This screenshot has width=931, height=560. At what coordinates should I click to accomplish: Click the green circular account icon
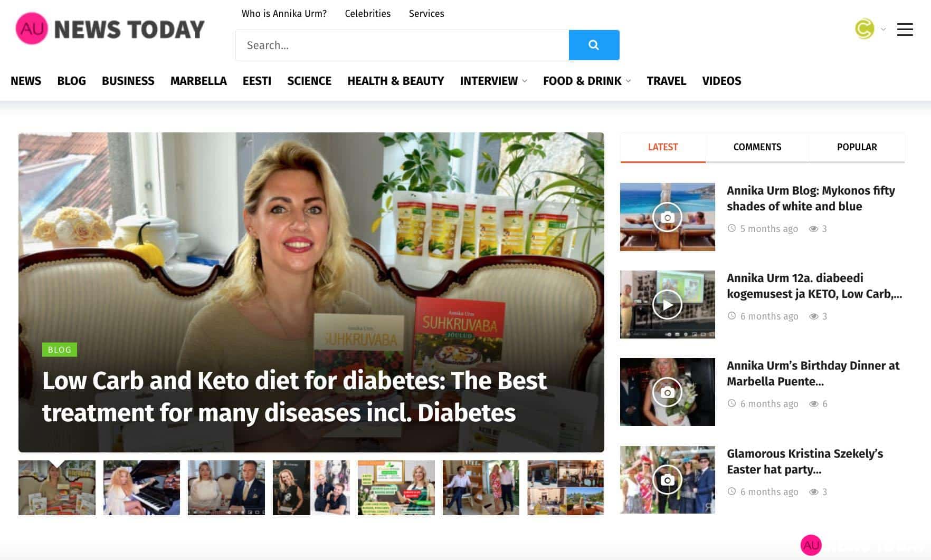pos(864,29)
